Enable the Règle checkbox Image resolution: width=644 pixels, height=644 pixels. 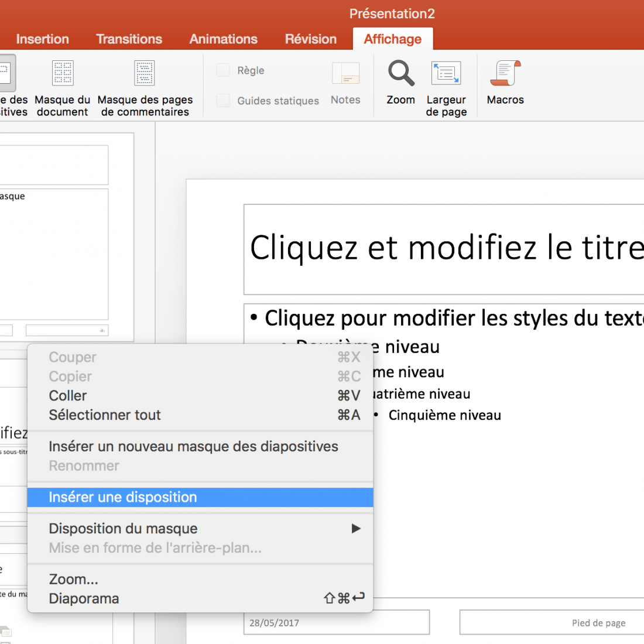coord(223,70)
